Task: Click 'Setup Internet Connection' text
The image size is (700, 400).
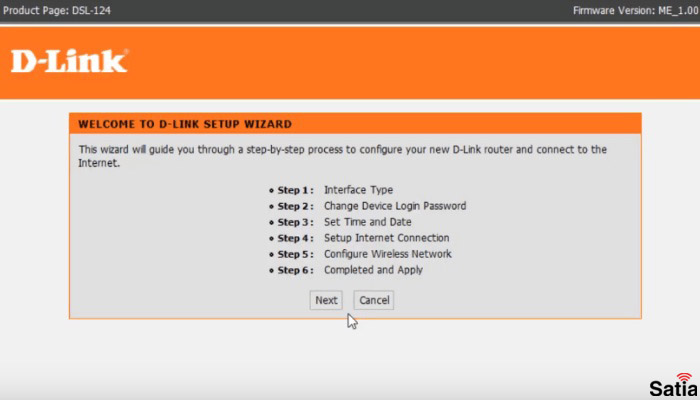Action: pyautogui.click(x=387, y=238)
